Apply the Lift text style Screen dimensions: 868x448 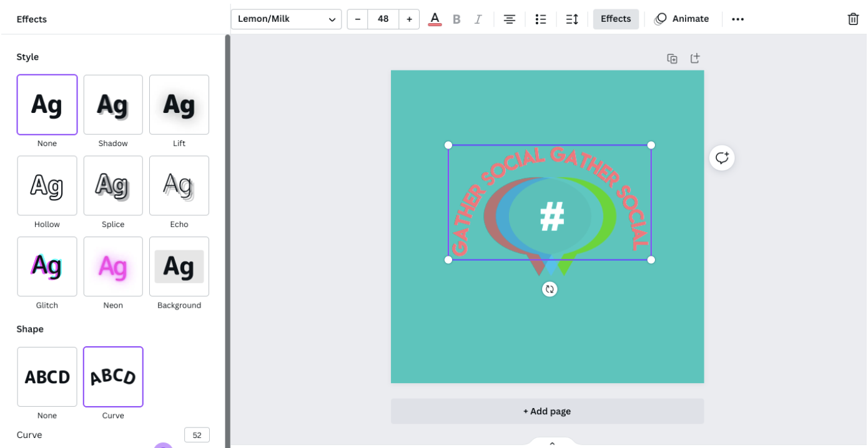click(x=179, y=105)
